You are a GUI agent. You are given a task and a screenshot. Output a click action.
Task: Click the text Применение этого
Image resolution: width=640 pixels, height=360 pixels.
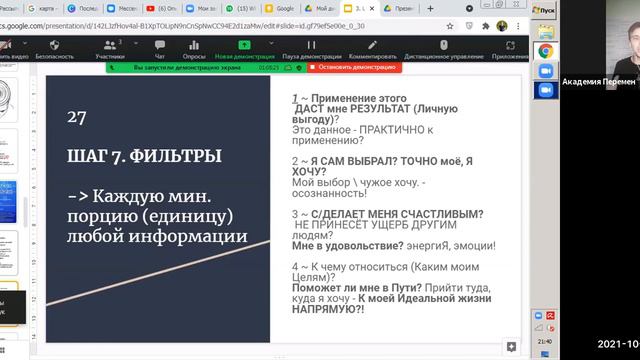click(x=359, y=98)
